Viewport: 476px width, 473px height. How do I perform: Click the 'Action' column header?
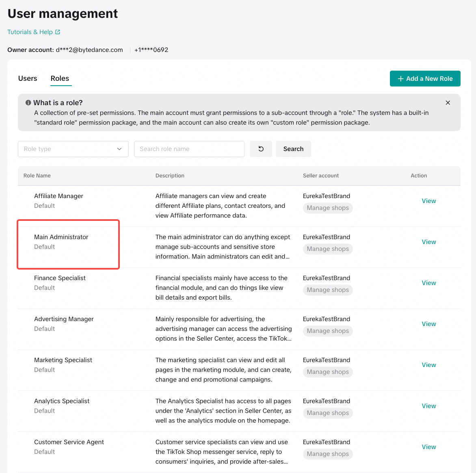[x=419, y=175]
